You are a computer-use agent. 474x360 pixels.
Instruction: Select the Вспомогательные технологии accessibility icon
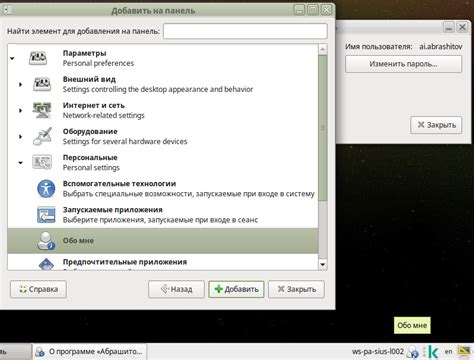coord(46,189)
